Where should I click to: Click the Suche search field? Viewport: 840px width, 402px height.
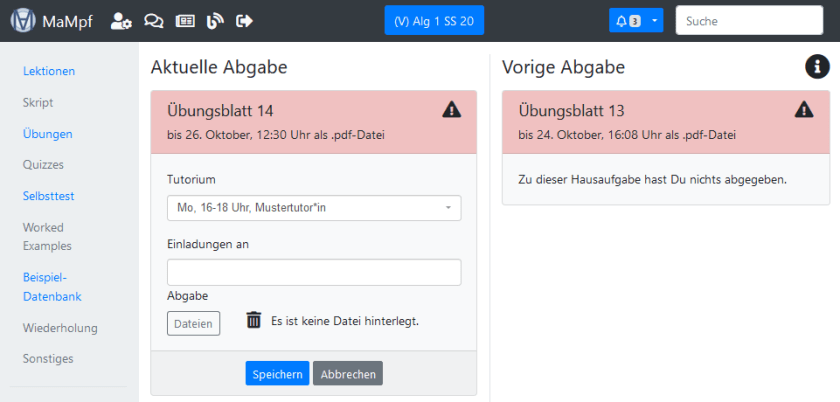pyautogui.click(x=748, y=21)
